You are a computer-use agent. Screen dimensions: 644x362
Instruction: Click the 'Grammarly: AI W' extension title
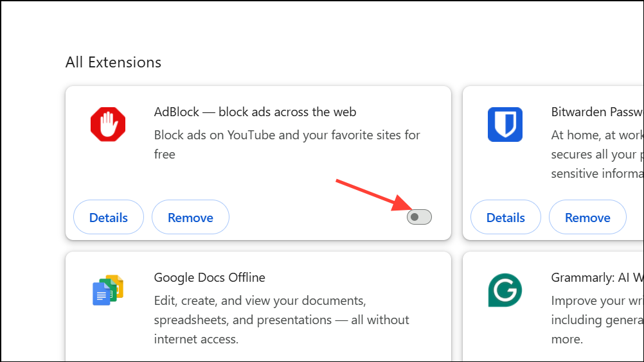tap(597, 277)
